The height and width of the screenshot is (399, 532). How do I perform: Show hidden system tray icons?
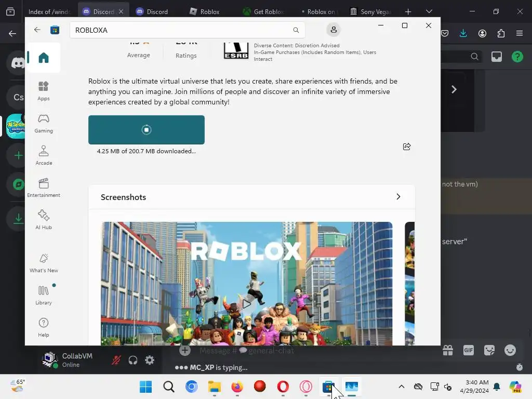(401, 387)
